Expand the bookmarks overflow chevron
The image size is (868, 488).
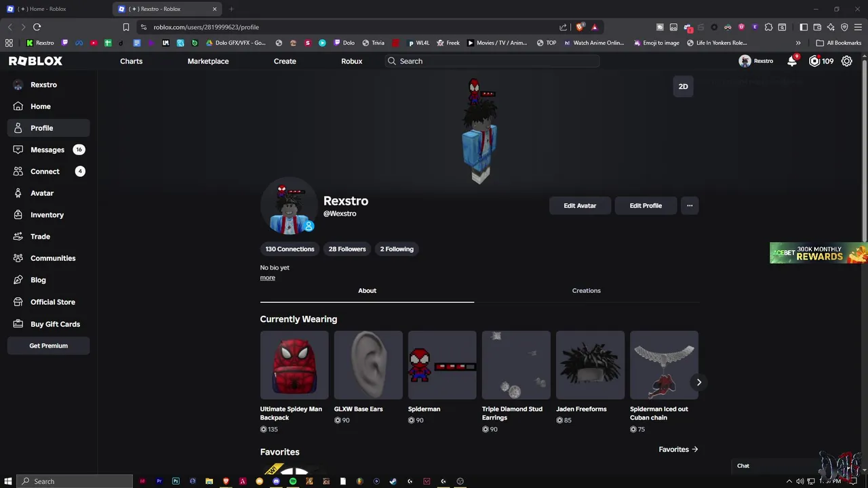pyautogui.click(x=798, y=43)
